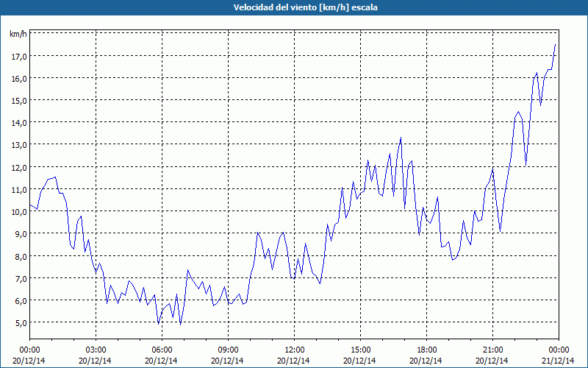Viewport: 588px width, 368px height.
Task: Click the 'km/h' unit label on the axis
Action: pyautogui.click(x=18, y=34)
